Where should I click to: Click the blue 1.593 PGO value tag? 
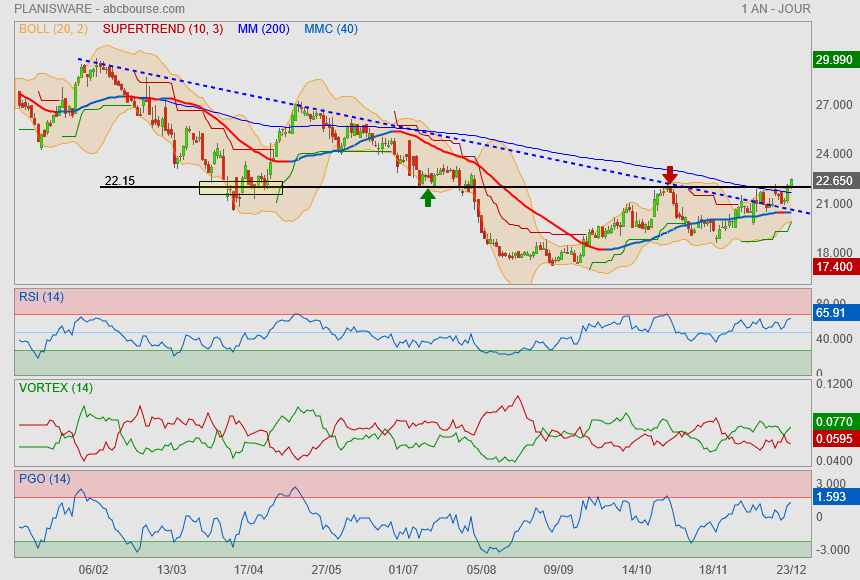(x=833, y=496)
